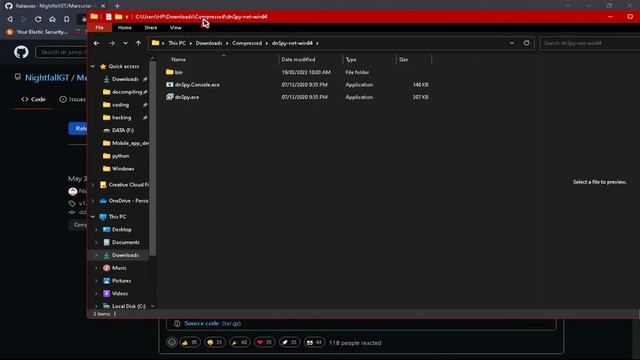This screenshot has width=640, height=360.
Task: Open the emoji reaction picker
Action: point(172,342)
